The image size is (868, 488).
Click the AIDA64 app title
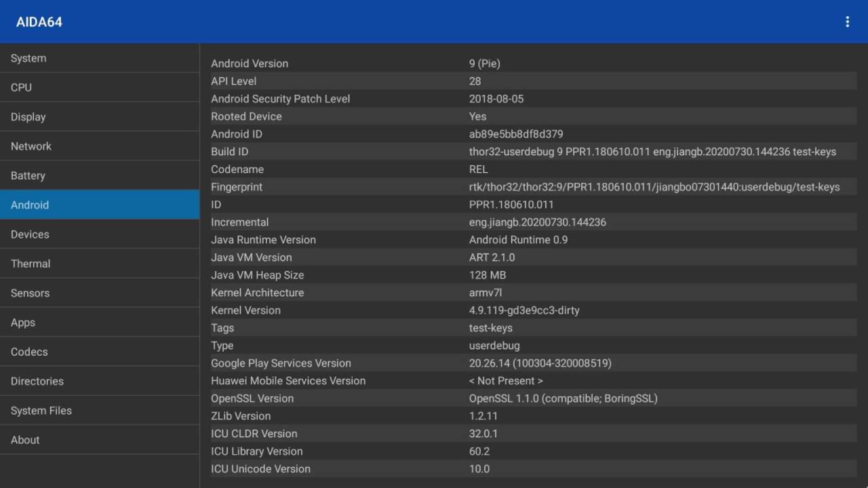pyautogui.click(x=39, y=22)
